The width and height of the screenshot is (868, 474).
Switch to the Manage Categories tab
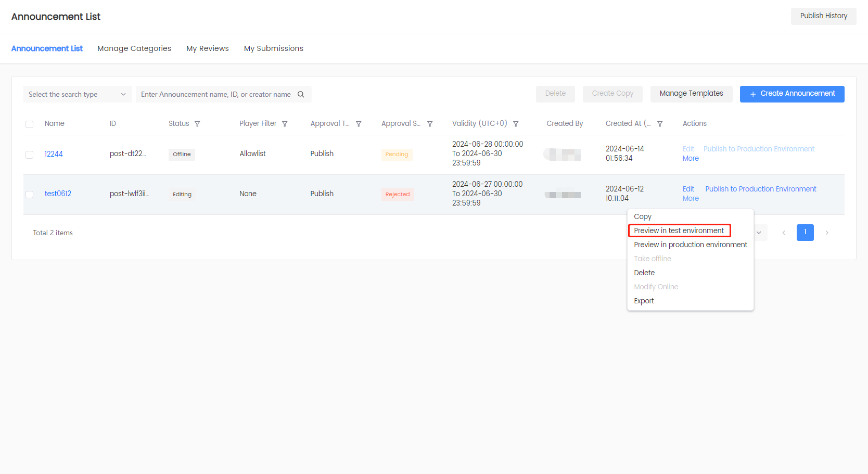[134, 48]
